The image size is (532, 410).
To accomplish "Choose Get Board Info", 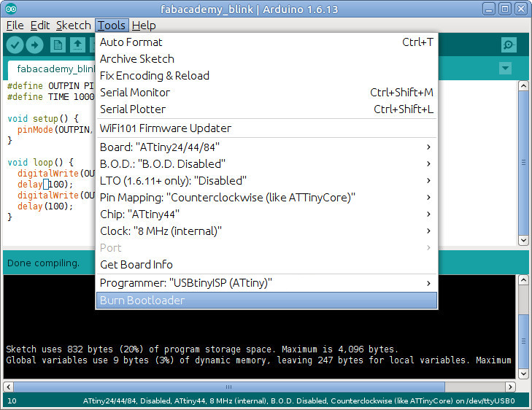I will (266, 265).
